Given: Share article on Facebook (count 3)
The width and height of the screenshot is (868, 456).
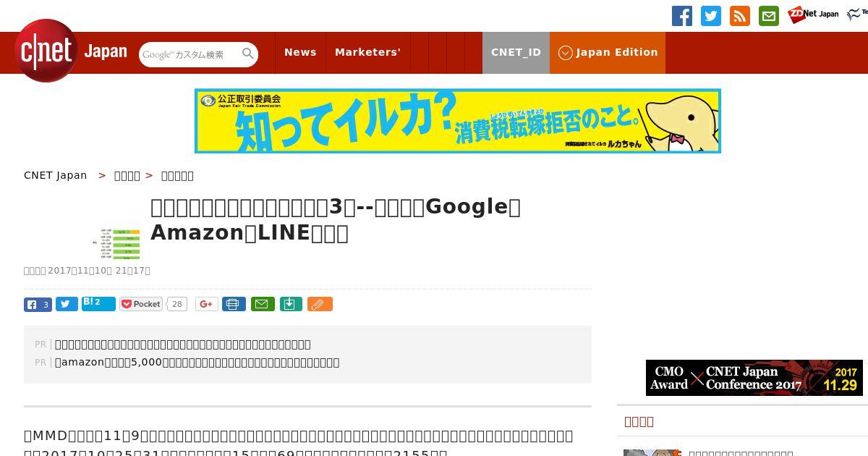Looking at the screenshot, I should click(38, 304).
